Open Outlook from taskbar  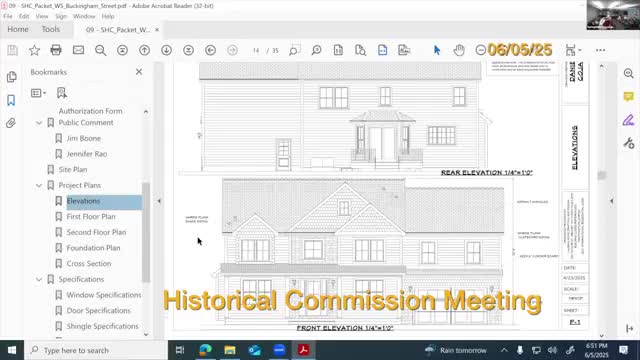pos(254,350)
